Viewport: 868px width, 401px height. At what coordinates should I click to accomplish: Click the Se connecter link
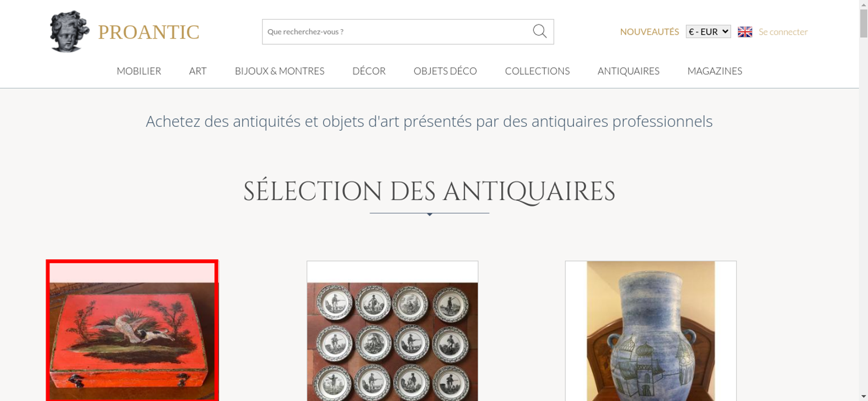pyautogui.click(x=783, y=32)
